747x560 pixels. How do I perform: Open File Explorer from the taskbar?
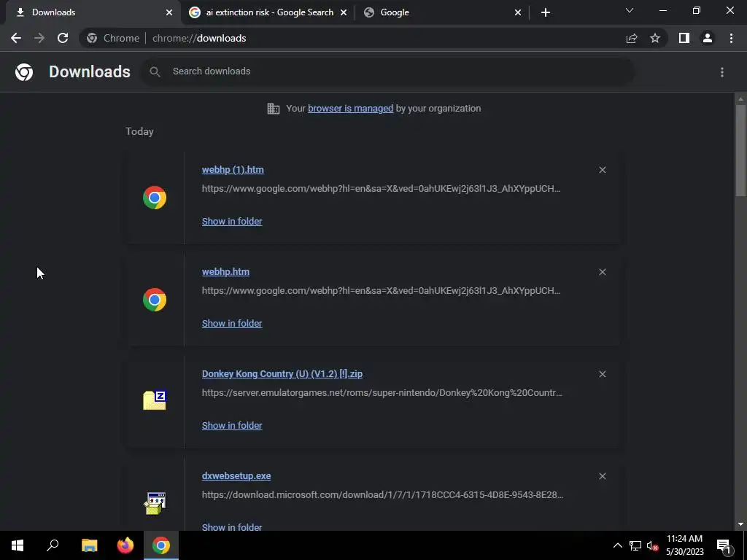[x=89, y=545]
